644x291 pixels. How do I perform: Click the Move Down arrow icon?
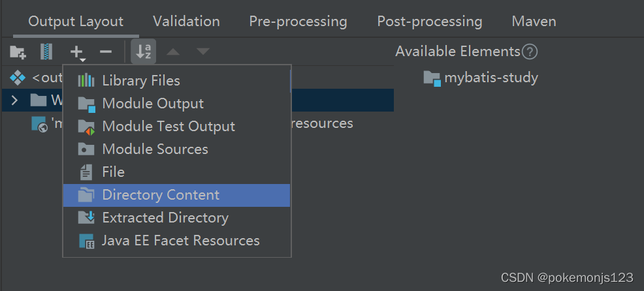pyautogui.click(x=203, y=52)
